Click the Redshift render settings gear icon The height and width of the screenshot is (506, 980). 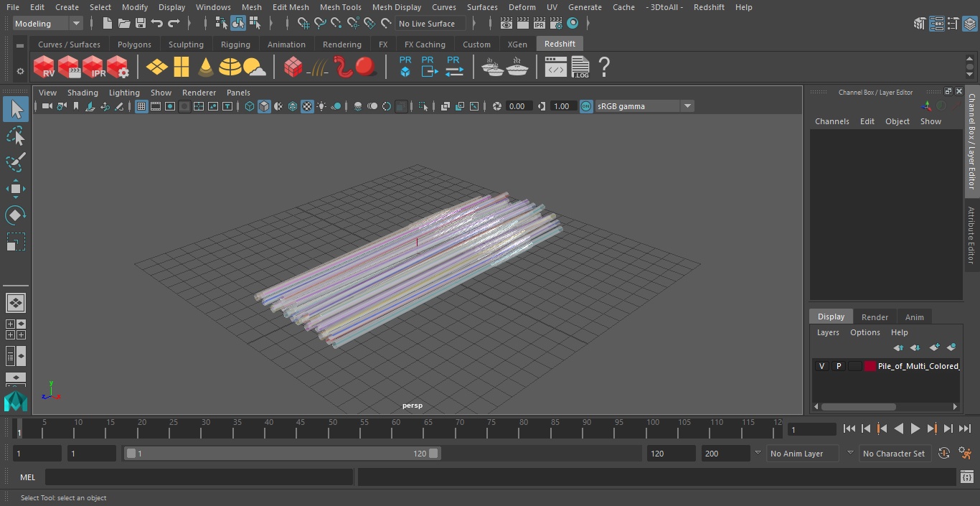[x=118, y=67]
